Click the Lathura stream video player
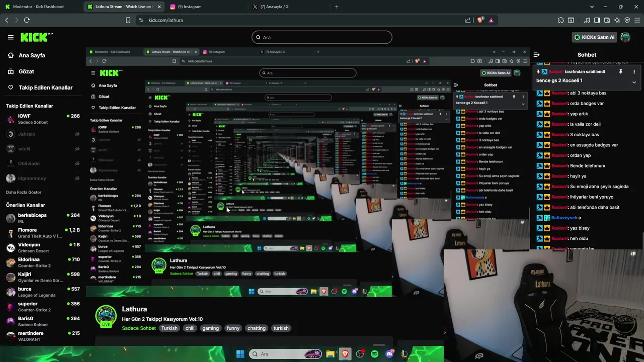This screenshot has width=644, height=362. click(307, 172)
